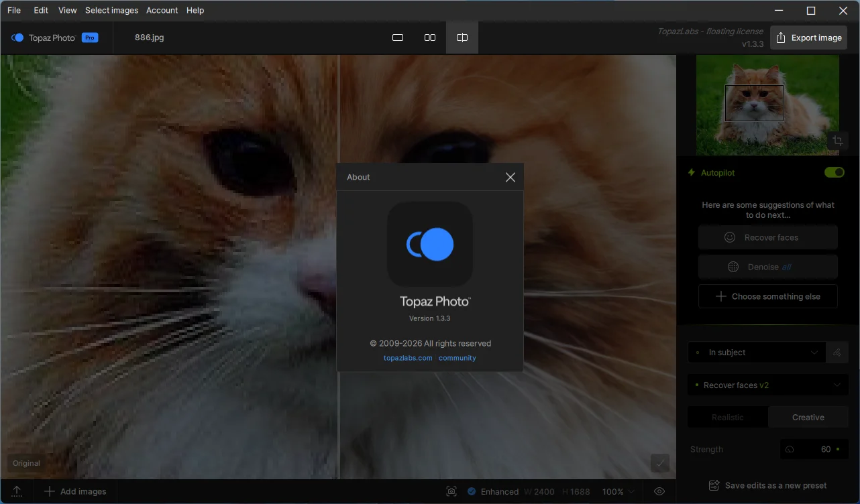
Task: Switch to split slider view
Action: (x=462, y=38)
